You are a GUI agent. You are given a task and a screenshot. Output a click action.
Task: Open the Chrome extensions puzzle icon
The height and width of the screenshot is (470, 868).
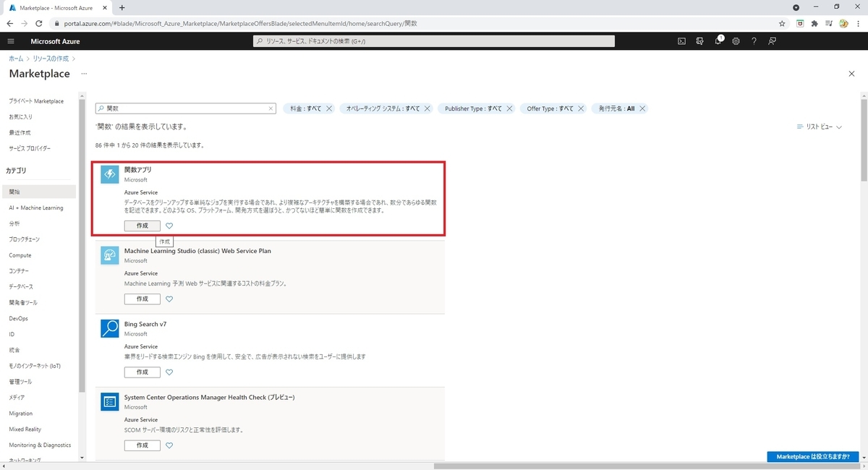click(x=814, y=23)
